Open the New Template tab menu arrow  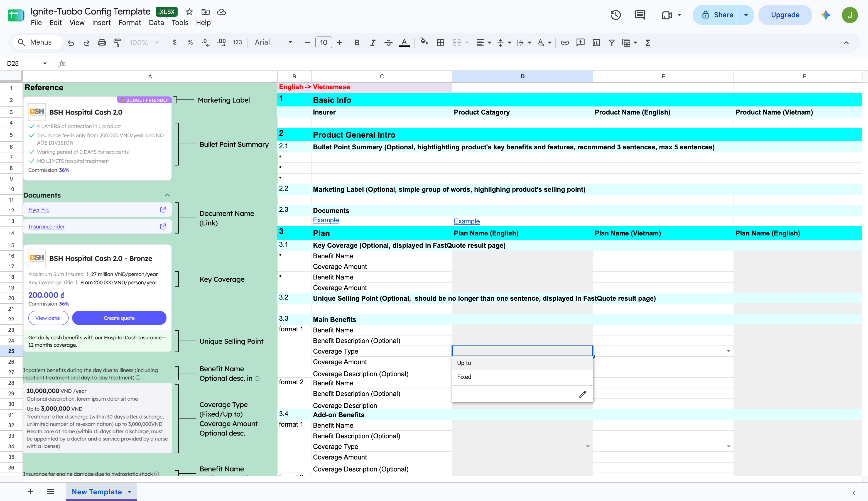[x=130, y=492]
